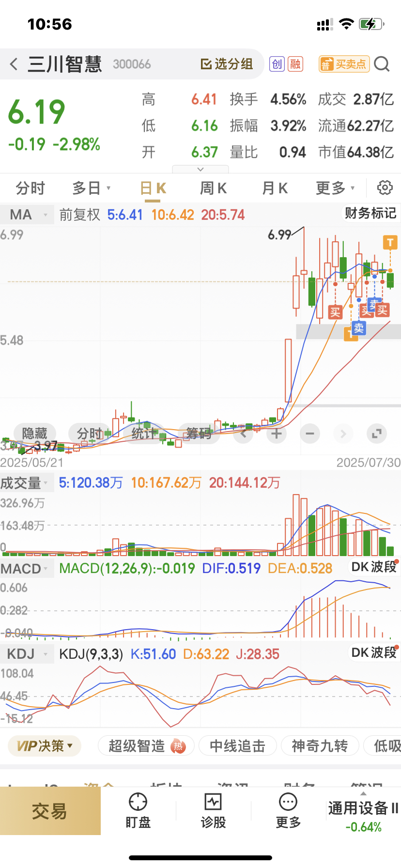Tap the 融 margin badge icon
The width and height of the screenshot is (401, 868).
(295, 64)
